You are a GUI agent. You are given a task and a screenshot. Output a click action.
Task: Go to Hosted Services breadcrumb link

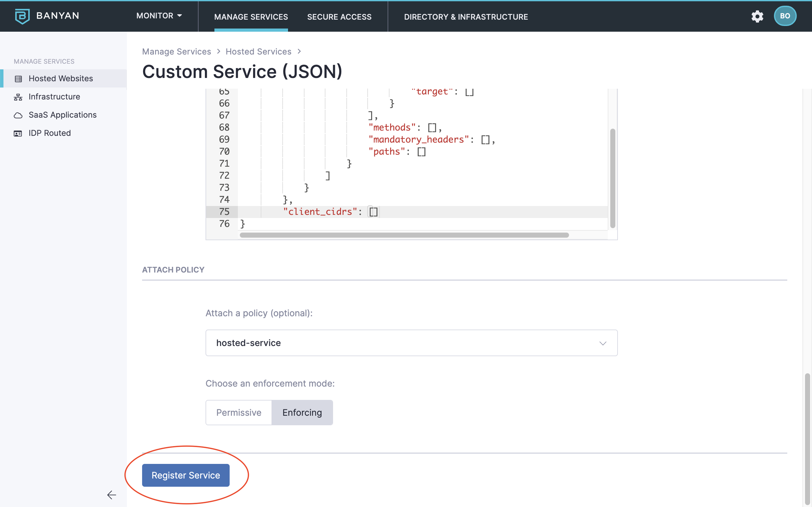click(259, 52)
